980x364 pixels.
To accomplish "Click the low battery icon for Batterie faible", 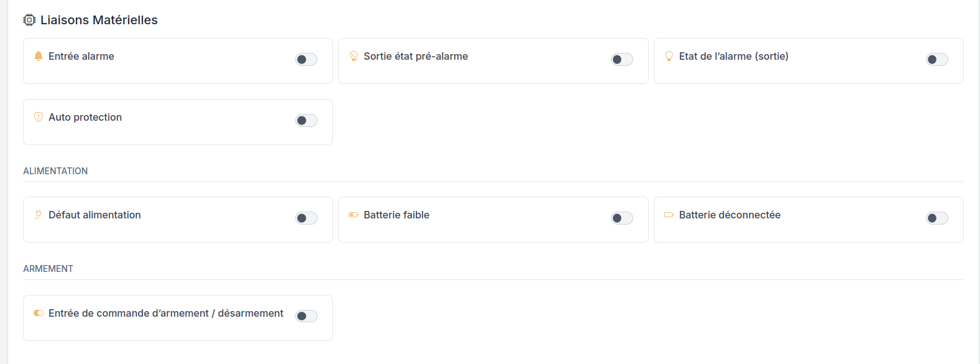I will pyautogui.click(x=354, y=215).
